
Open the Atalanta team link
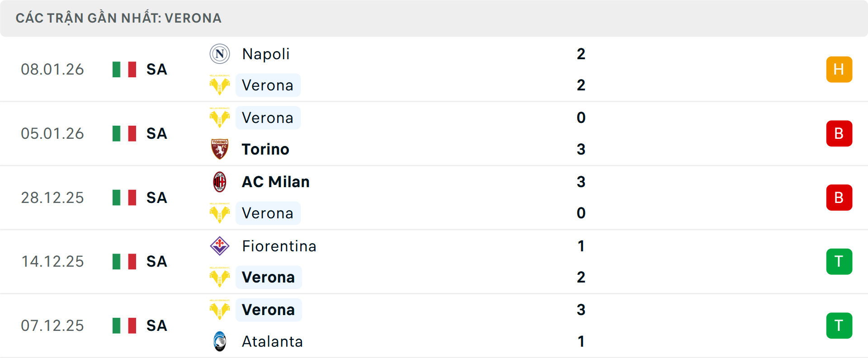coord(272,341)
